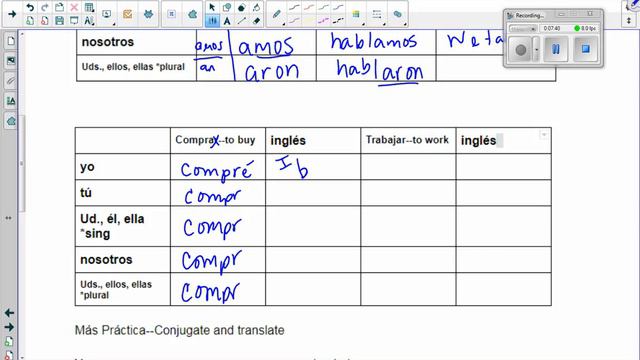Screen dimensions: 640x360
Task: Open the table cell dropdown arrow by inglés
Action: click(544, 135)
